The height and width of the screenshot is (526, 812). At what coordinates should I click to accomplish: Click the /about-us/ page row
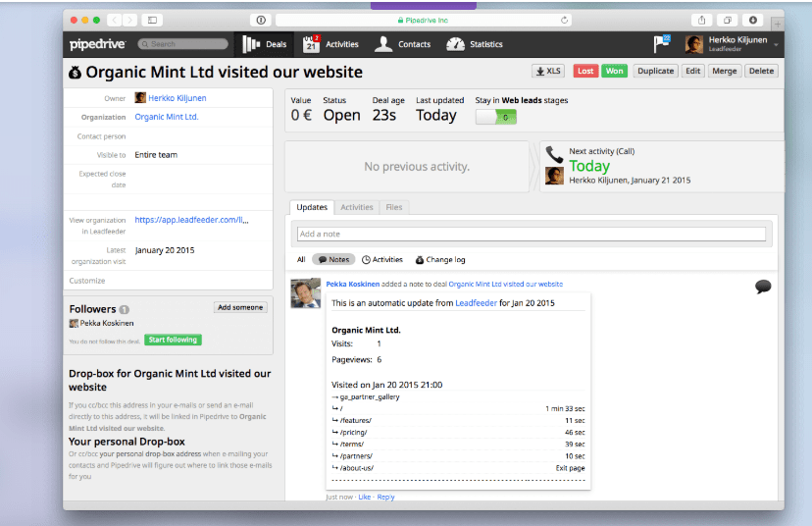click(x=458, y=468)
